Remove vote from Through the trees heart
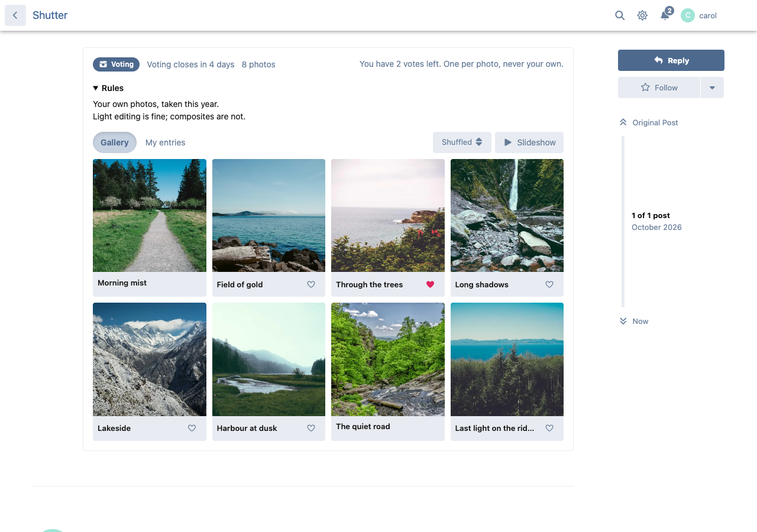This screenshot has width=757, height=532. coord(430,284)
